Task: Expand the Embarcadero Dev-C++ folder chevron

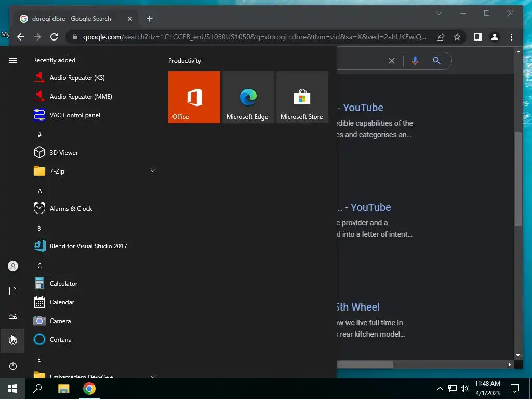Action: tap(153, 376)
